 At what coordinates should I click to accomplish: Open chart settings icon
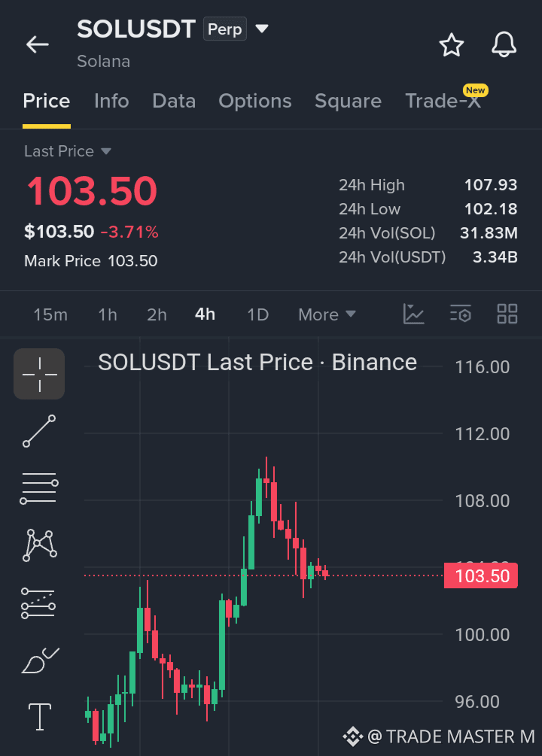coord(461,314)
